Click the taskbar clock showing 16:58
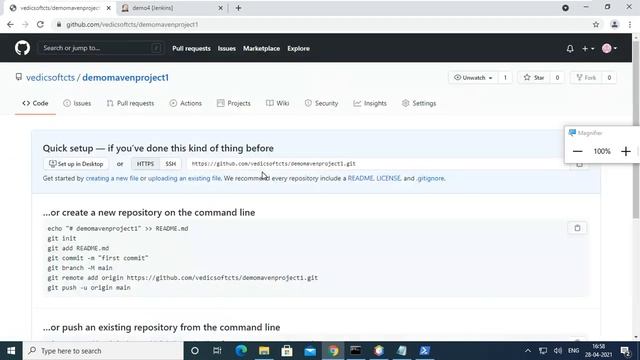This screenshot has width=640, height=360. coord(598,351)
